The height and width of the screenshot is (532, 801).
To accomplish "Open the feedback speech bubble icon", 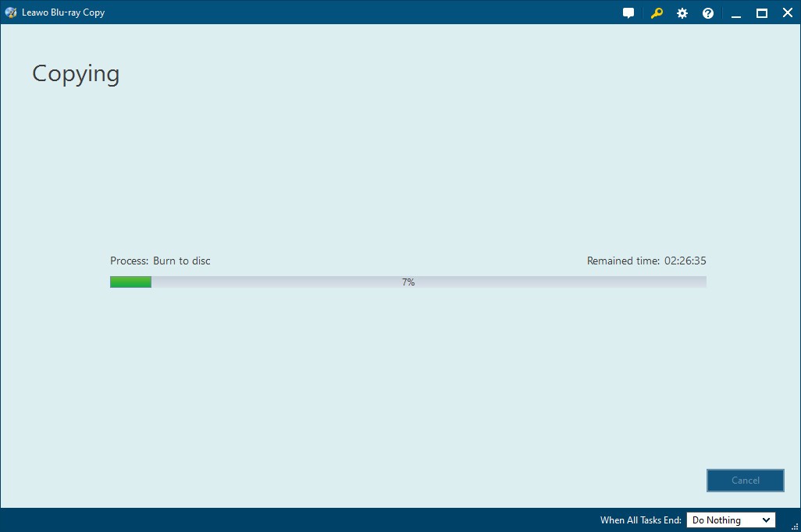I will pos(628,12).
